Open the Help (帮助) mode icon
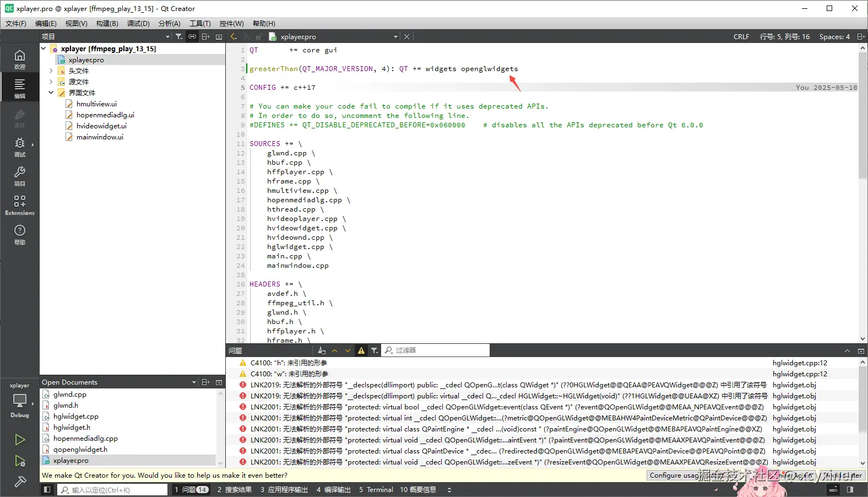This screenshot has width=868, height=497. pos(20,234)
